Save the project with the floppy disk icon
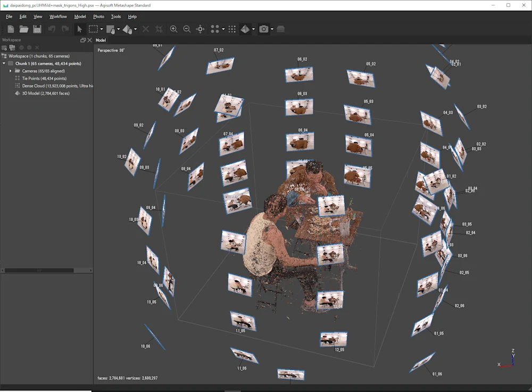The width and height of the screenshot is (532, 392). coord(37,29)
